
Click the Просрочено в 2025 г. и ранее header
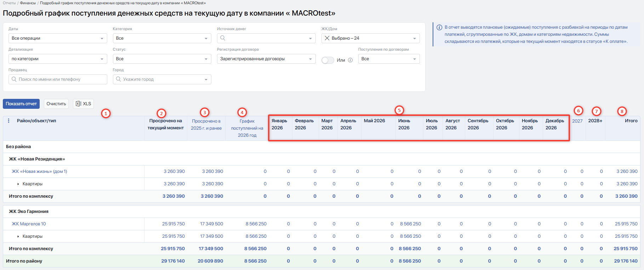tap(206, 125)
